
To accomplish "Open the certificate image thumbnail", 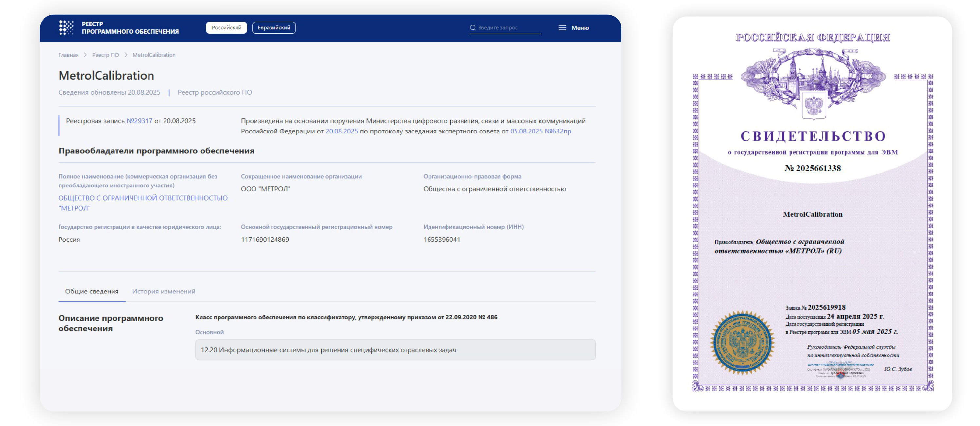I will point(812,213).
